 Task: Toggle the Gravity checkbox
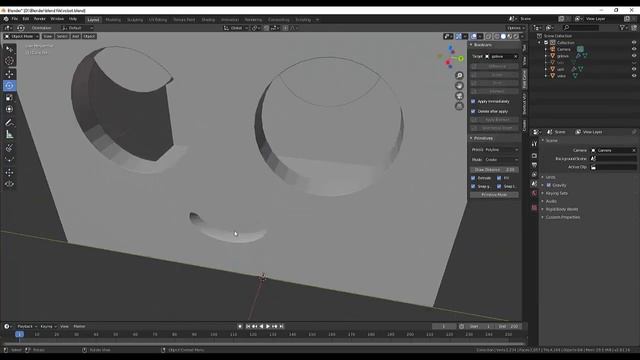(549, 185)
